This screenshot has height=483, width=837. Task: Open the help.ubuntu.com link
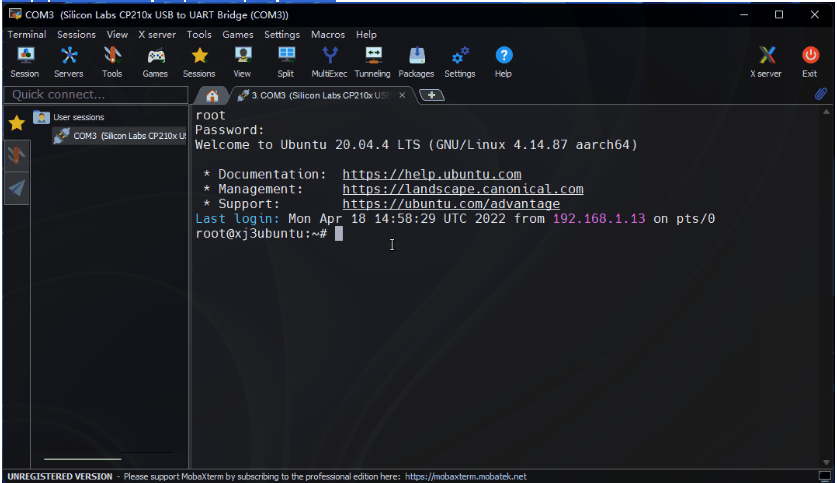coord(432,175)
